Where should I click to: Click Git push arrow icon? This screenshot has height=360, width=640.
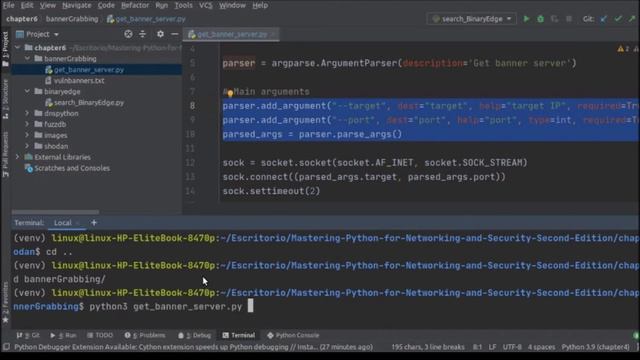pyautogui.click(x=632, y=19)
